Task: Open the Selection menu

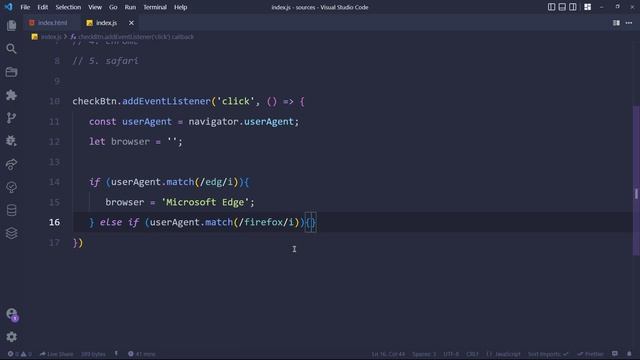Action: click(68, 7)
